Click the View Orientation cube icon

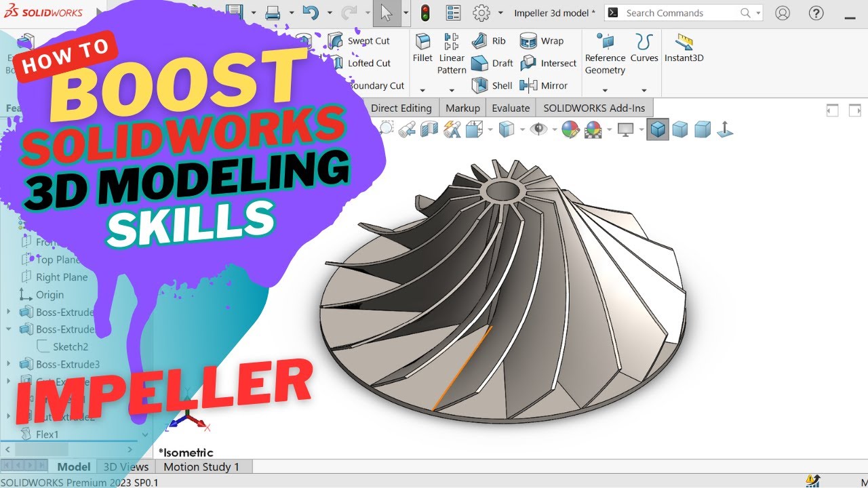pyautogui.click(x=474, y=129)
